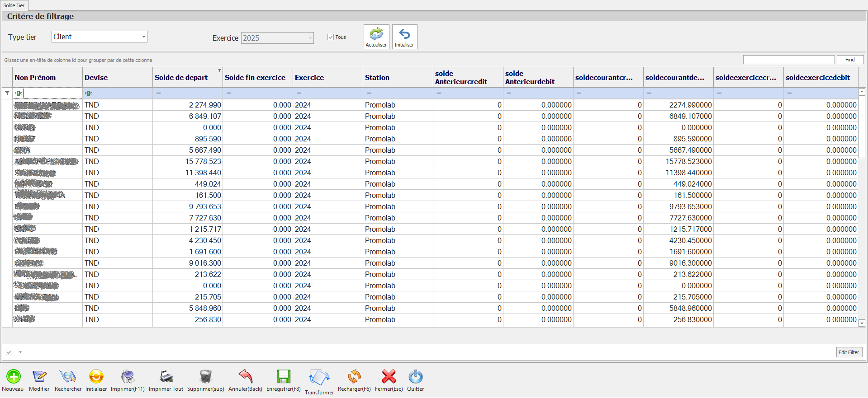Viewport: 868px width, 398px height.
Task: Click the Transformer icon
Action: click(x=319, y=377)
